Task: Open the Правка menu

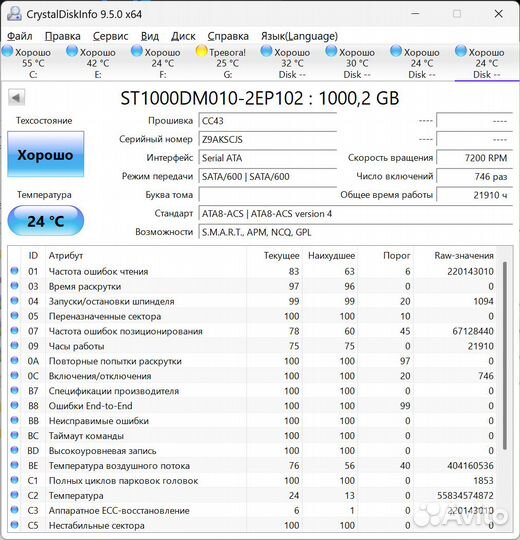Action: [x=63, y=36]
